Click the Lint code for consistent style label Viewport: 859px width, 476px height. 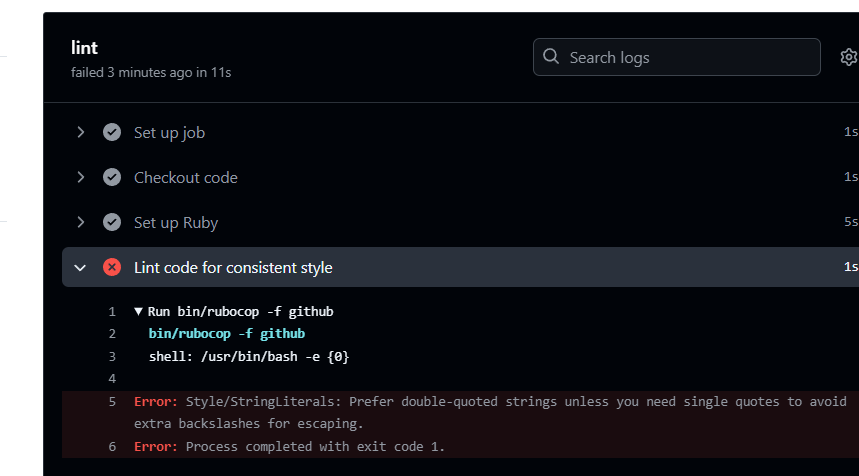[233, 267]
